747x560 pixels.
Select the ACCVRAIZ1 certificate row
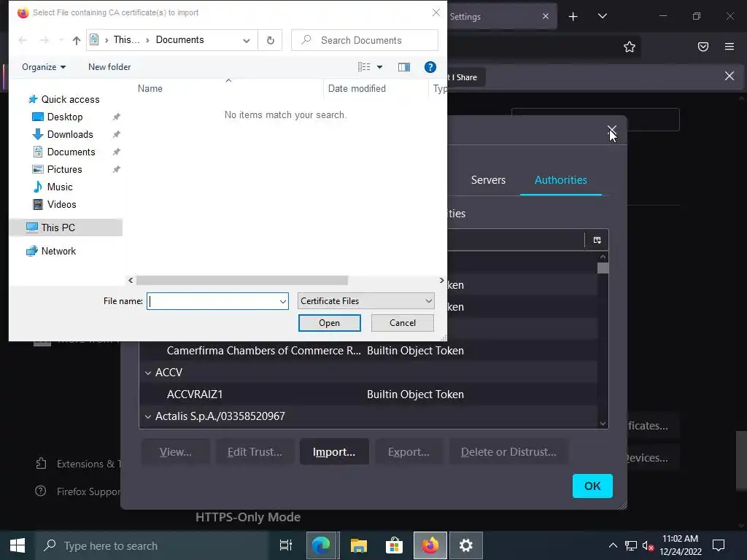point(368,394)
